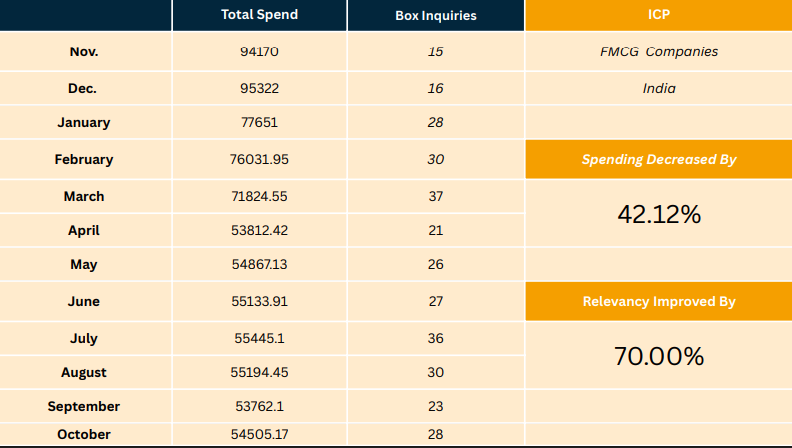The height and width of the screenshot is (448, 792).
Task: Click the May row label
Action: coord(85,265)
